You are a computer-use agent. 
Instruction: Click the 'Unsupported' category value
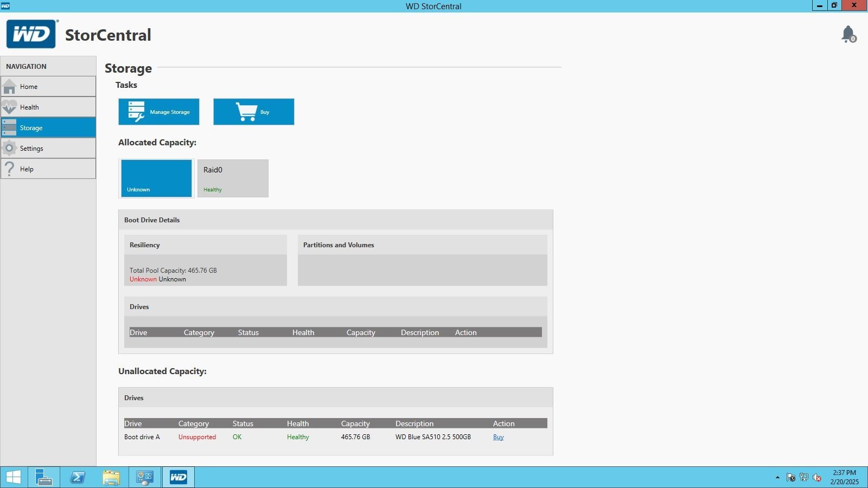(x=197, y=437)
